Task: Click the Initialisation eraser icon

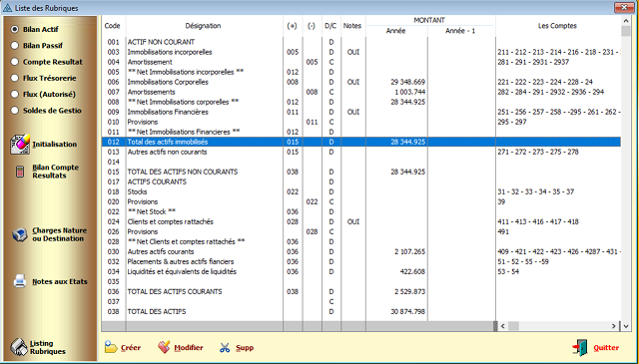Action: [x=20, y=145]
